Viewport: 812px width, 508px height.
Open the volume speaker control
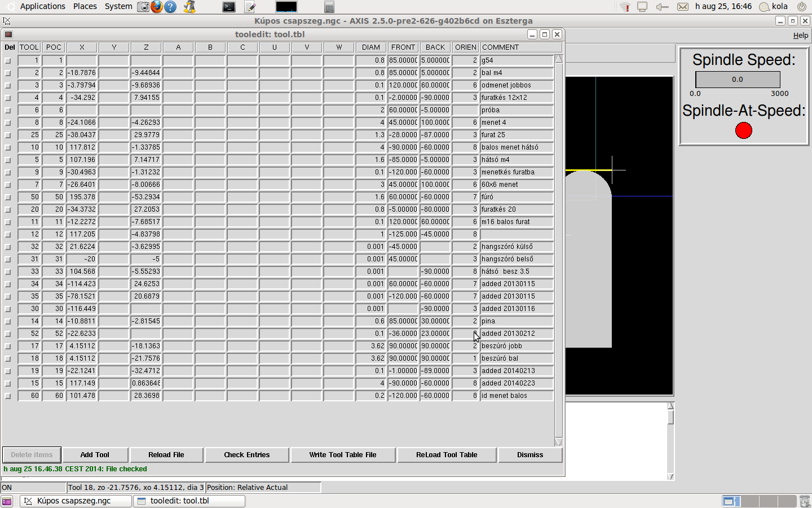coord(662,7)
